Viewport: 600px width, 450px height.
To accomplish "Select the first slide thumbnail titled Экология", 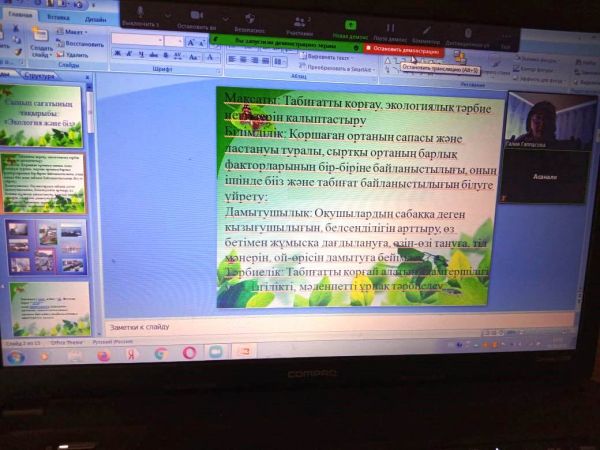I will point(45,110).
